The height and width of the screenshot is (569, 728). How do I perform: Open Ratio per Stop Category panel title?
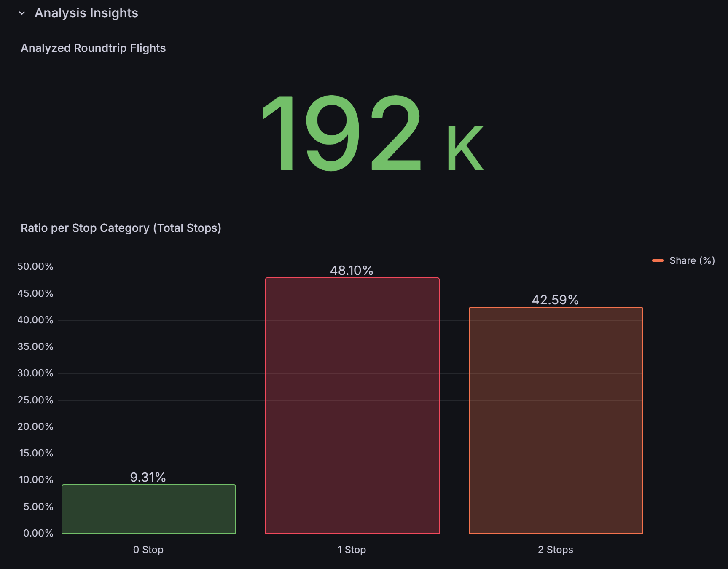(121, 228)
